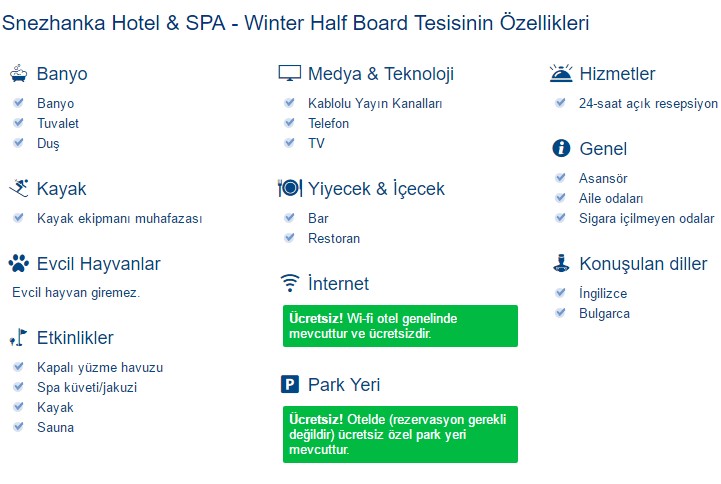Click the skier icon beside Kayak
Viewport: 721px width, 484px height.
click(x=18, y=188)
